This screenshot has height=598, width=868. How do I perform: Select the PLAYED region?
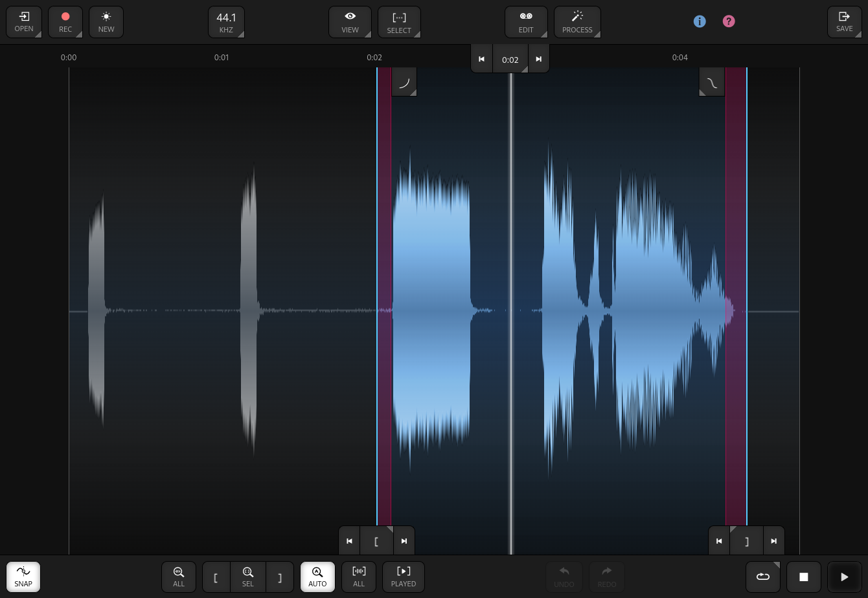404,577
